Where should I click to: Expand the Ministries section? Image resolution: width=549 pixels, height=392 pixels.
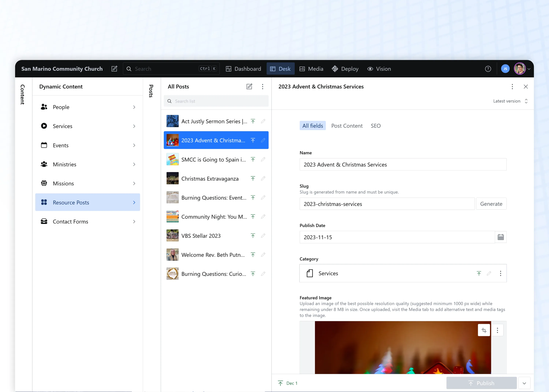[87, 164]
